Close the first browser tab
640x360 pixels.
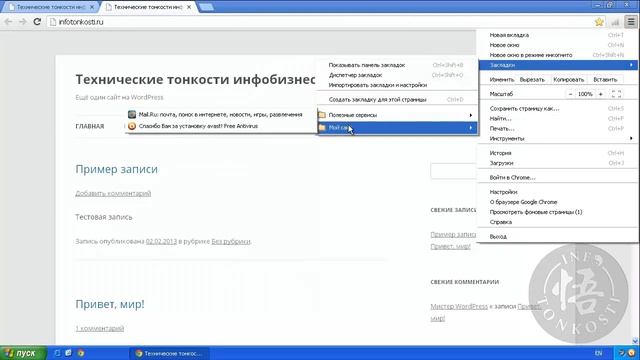[x=92, y=7]
